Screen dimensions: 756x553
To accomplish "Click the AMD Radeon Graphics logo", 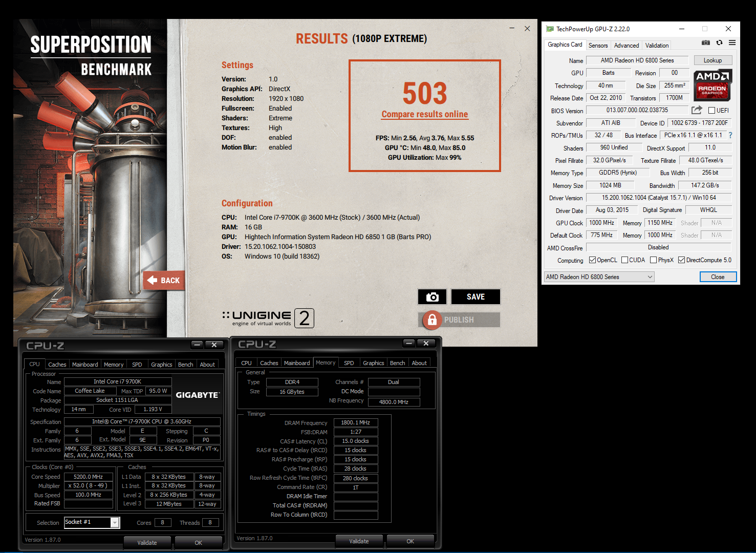I will pos(712,85).
